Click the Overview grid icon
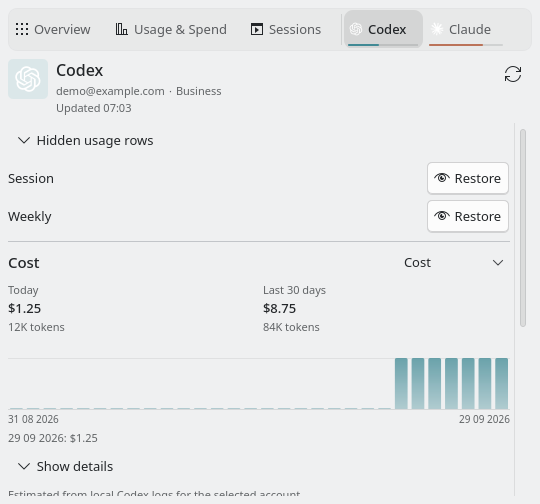 click(22, 29)
